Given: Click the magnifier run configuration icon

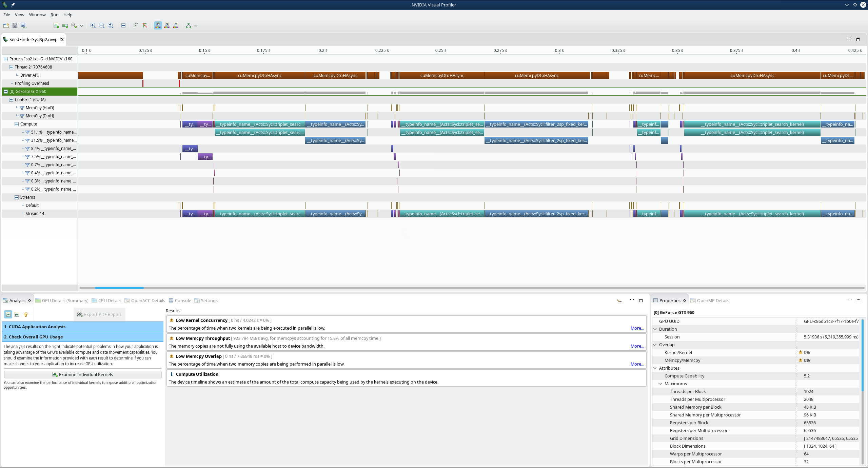Looking at the screenshot, I should pos(74,25).
